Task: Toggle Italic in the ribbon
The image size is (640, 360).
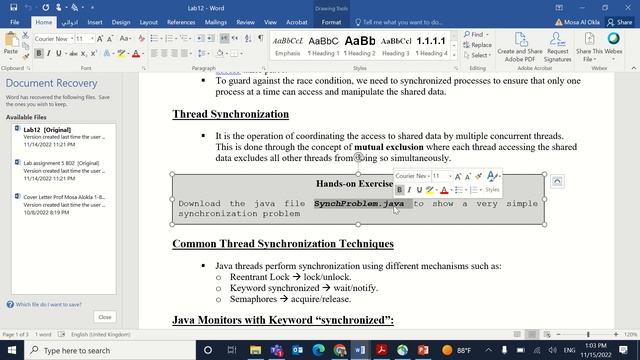Action: pos(49,53)
